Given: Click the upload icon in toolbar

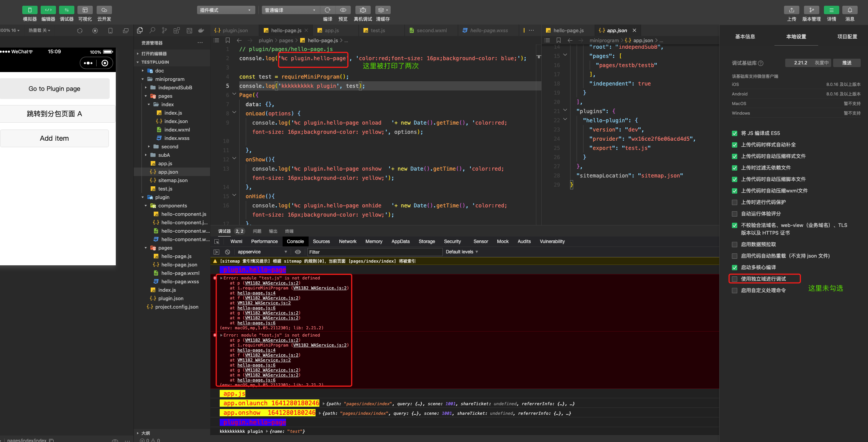Looking at the screenshot, I should (791, 10).
